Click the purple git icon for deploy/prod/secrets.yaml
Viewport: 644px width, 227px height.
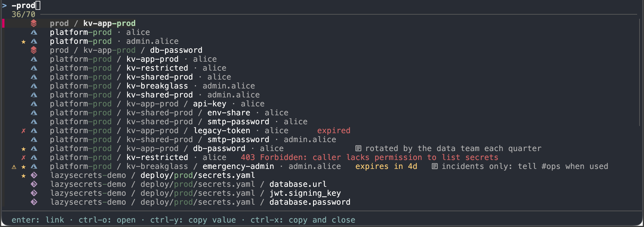pos(34,175)
